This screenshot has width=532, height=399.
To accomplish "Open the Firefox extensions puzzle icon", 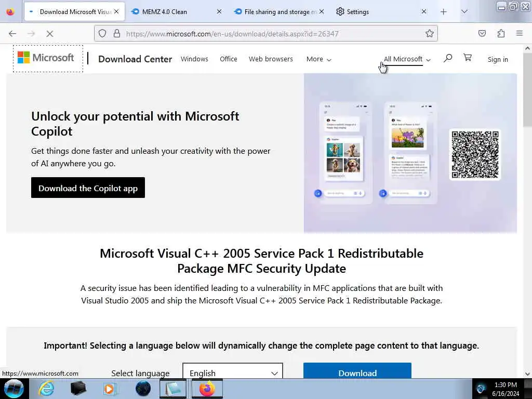I will tap(501, 33).
